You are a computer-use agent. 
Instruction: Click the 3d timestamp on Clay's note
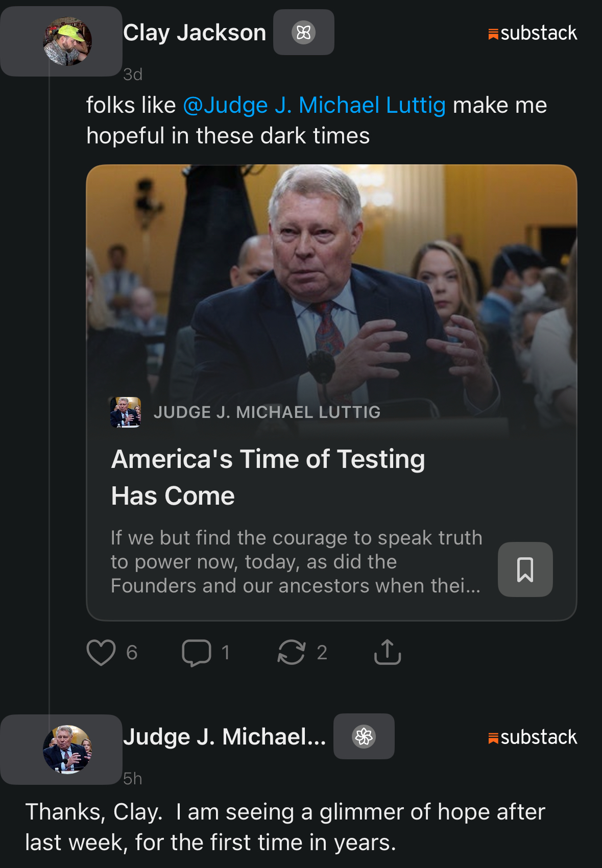click(133, 75)
